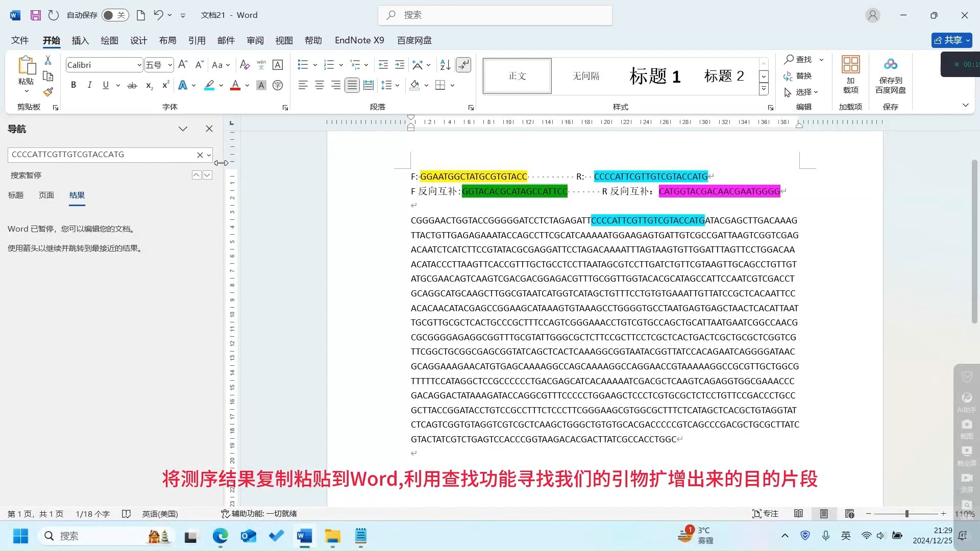Viewport: 980px width, 551px height.
Task: Click distributed alignment icon
Action: (x=369, y=85)
